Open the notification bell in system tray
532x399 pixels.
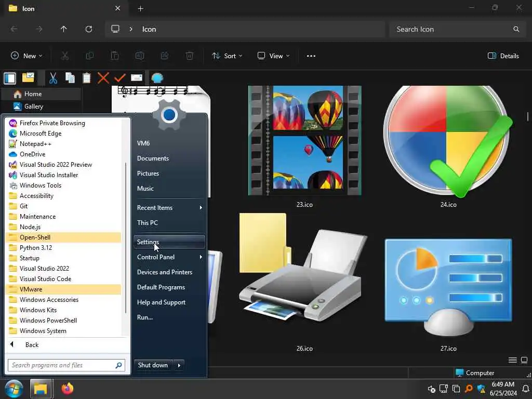coord(525,389)
